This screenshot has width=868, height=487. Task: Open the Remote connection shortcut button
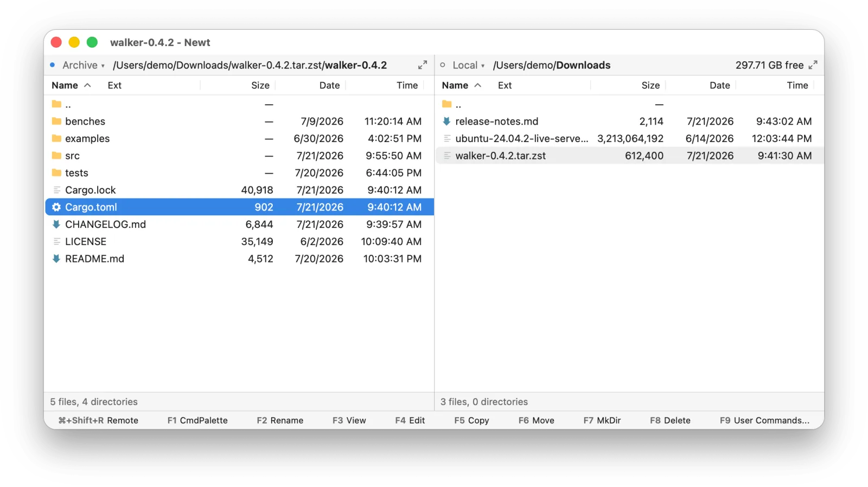(98, 420)
